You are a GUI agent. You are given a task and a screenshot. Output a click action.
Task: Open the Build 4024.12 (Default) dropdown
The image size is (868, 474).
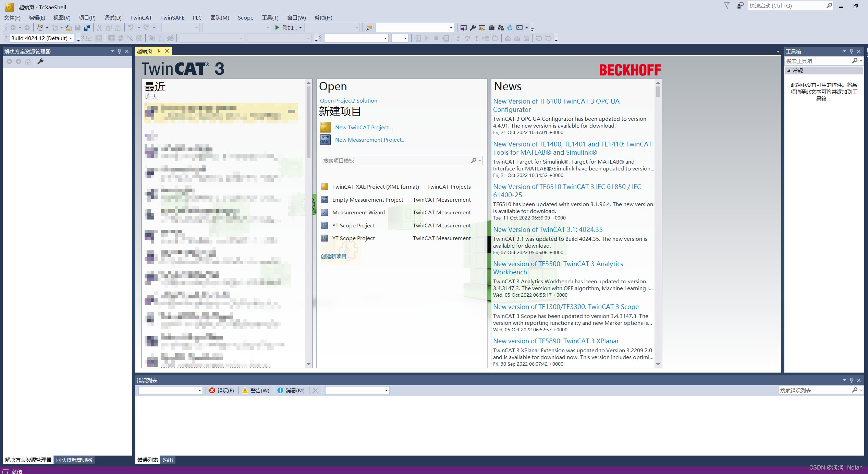click(x=41, y=38)
